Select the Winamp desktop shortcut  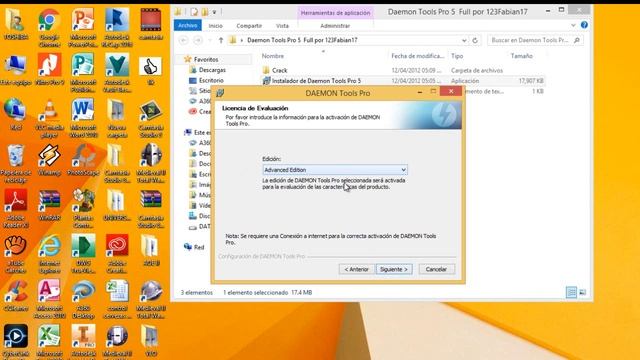click(49, 160)
